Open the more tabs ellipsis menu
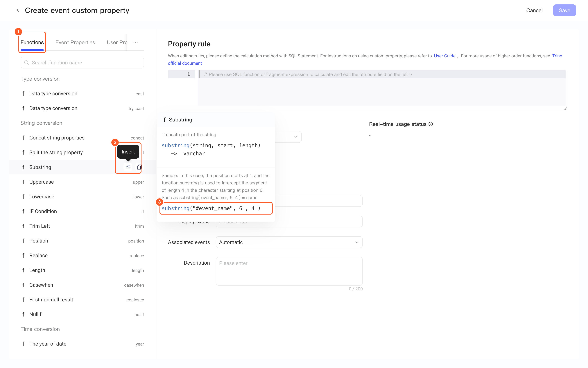This screenshot has width=588, height=368. point(136,42)
